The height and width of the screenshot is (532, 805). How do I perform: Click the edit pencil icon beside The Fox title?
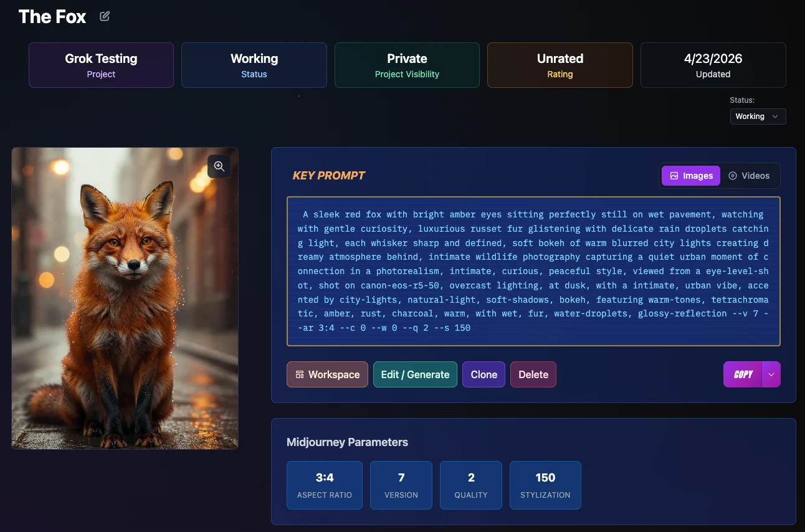click(x=104, y=16)
